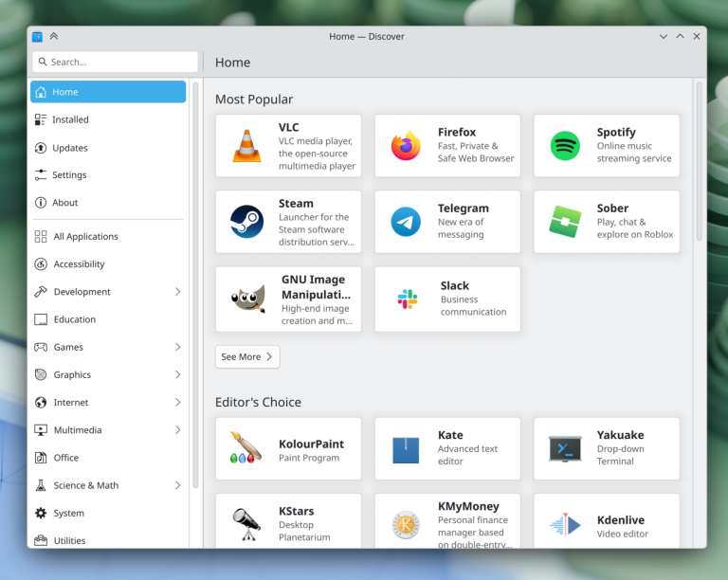Click the Updates arrow circle icon

(x=41, y=148)
